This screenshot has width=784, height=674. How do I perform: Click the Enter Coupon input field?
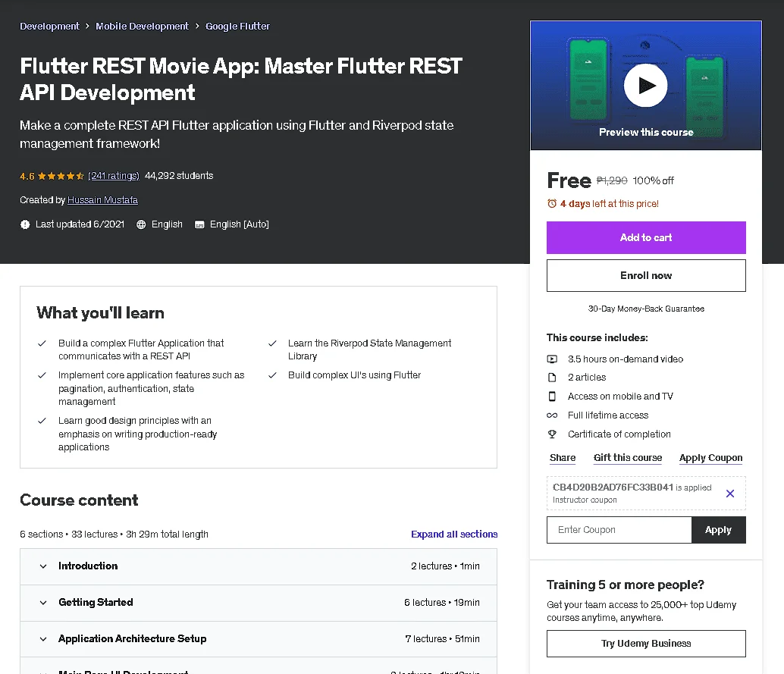[619, 530]
